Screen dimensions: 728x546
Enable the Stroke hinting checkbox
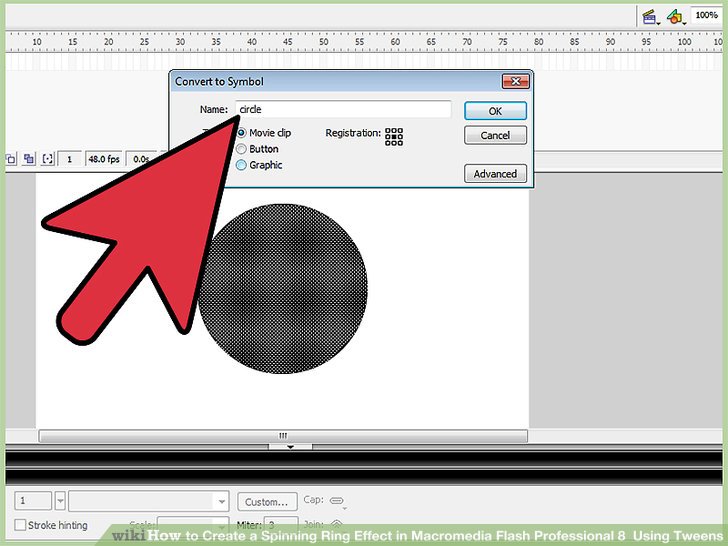tap(20, 525)
